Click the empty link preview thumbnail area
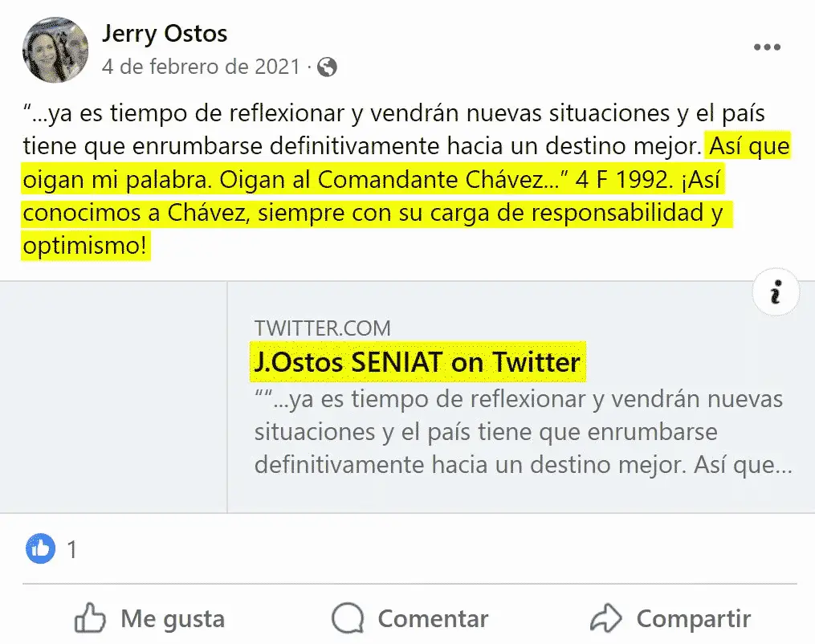The width and height of the screenshot is (815, 644). 114,397
